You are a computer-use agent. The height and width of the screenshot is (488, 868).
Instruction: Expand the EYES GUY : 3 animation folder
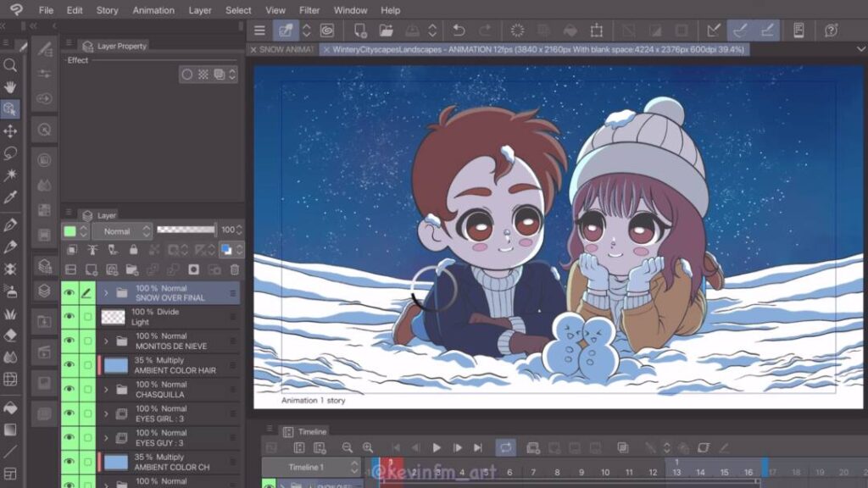[x=106, y=438]
